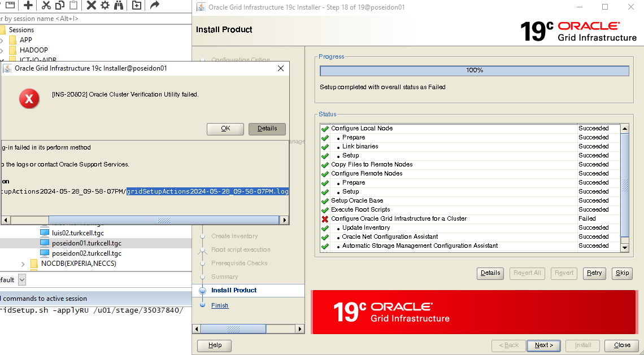Start a search with the binoculars icon
644x355 pixels.
[118, 6]
